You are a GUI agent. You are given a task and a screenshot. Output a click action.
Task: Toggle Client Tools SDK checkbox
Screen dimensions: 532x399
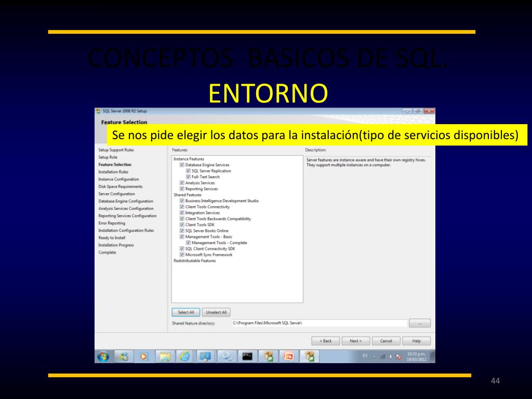182,224
